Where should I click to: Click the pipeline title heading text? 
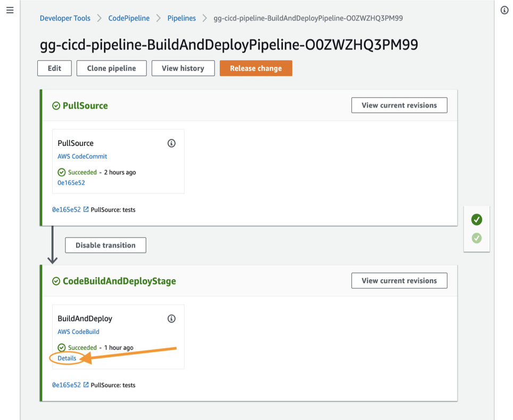click(x=229, y=45)
